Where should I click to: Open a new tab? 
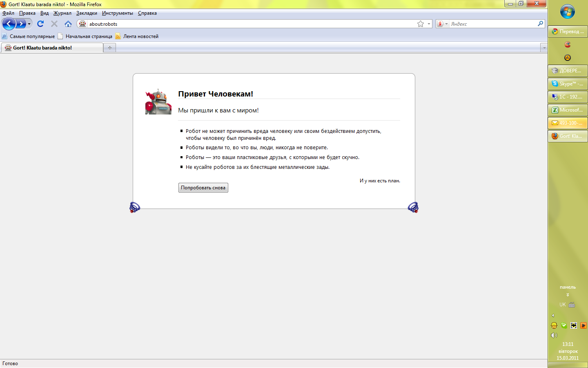109,48
